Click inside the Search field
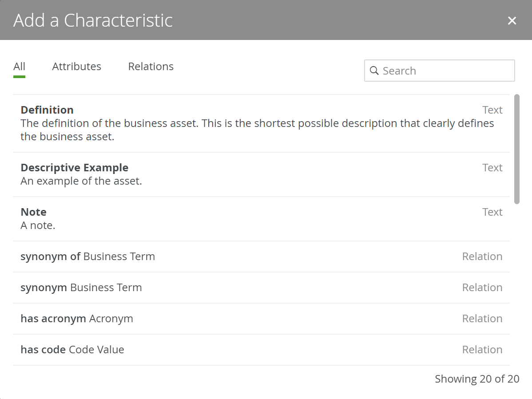This screenshot has width=532, height=399. [x=440, y=71]
